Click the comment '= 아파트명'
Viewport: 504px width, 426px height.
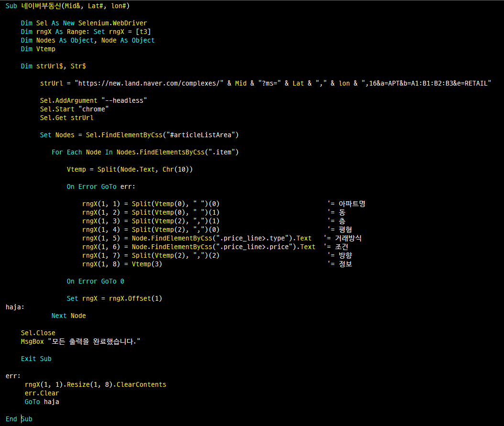[347, 204]
